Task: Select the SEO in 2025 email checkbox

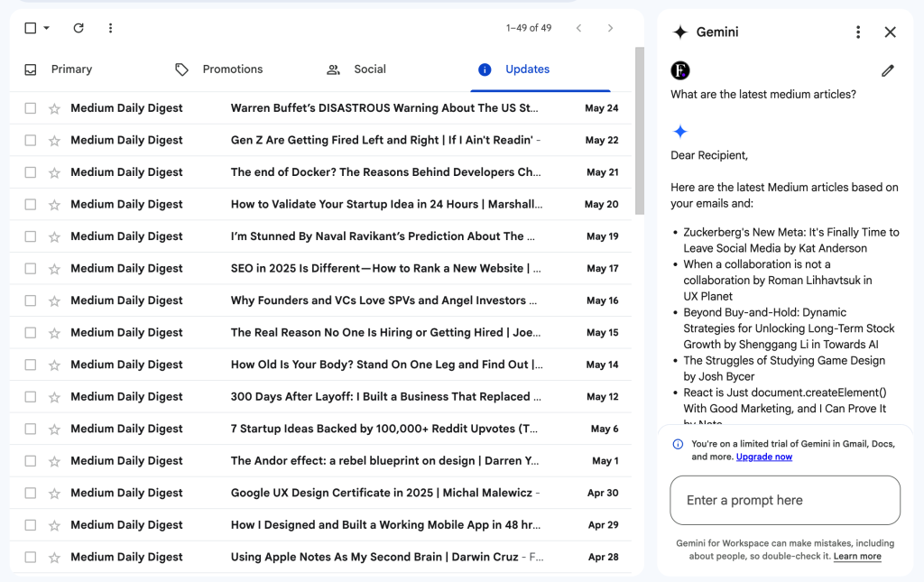Action: (x=31, y=269)
